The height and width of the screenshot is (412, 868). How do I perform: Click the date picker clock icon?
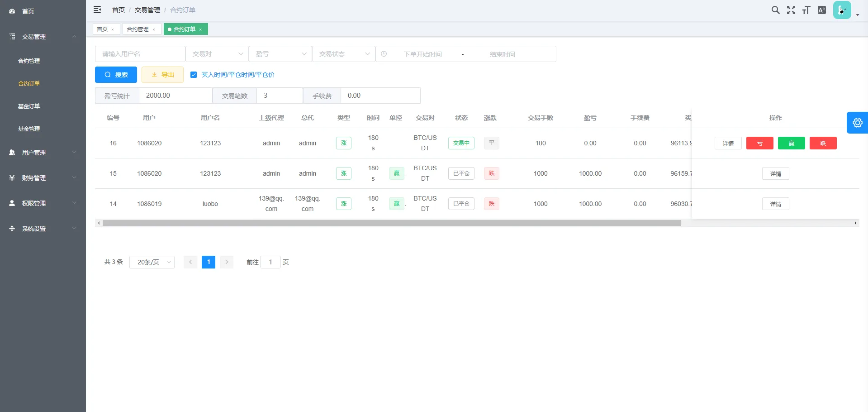(384, 54)
